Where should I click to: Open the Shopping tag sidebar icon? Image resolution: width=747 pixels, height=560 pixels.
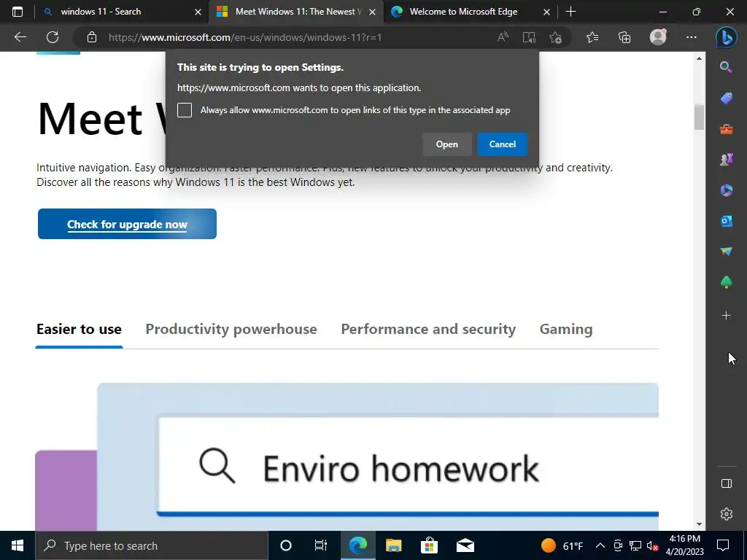coord(726,98)
